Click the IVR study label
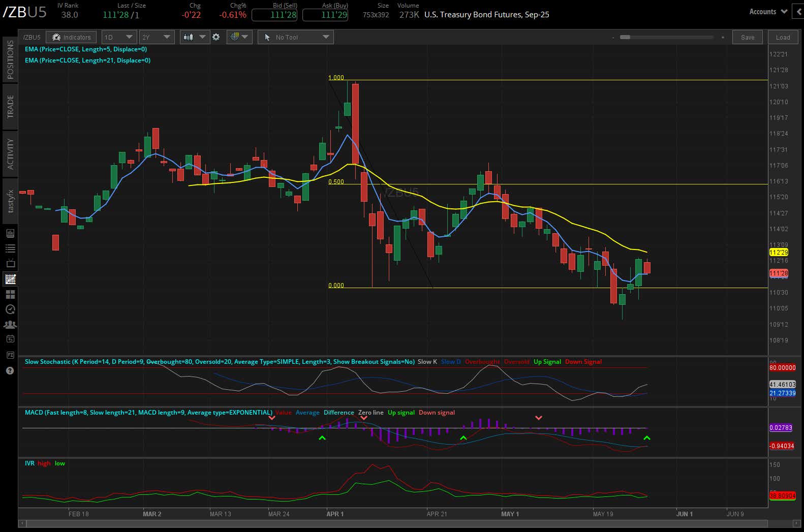Viewport: 804px width, 532px height. (29, 463)
